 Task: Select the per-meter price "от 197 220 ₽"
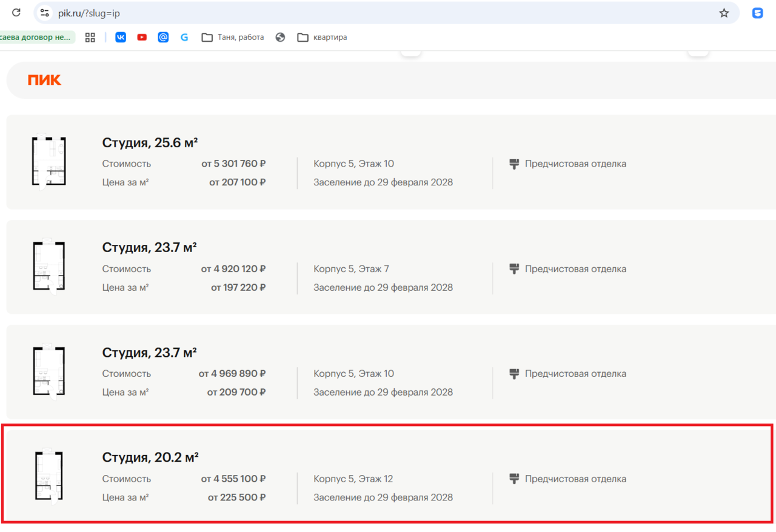(x=238, y=288)
